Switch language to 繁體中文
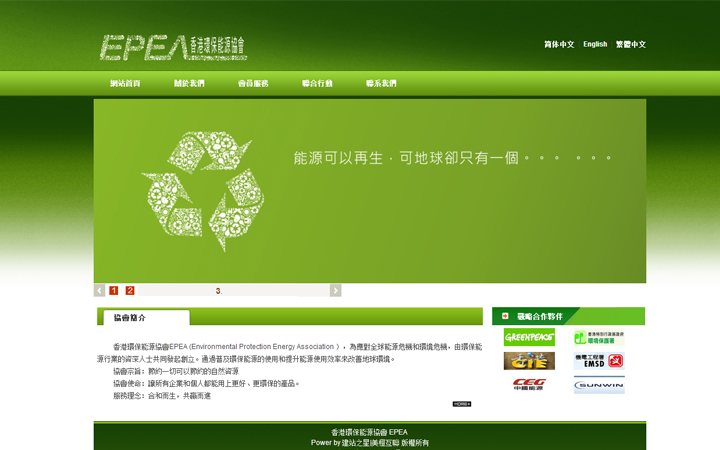 631,44
